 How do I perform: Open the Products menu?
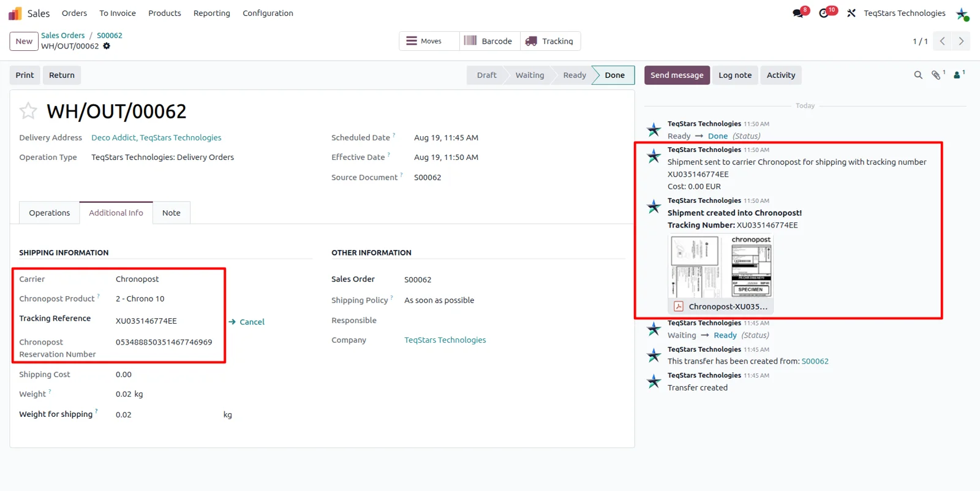point(165,13)
